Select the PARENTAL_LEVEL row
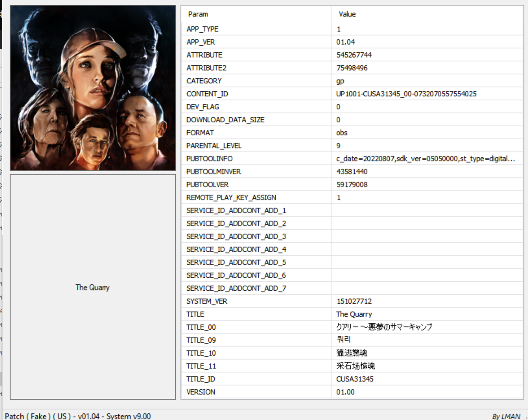Viewport: 528px width, 420px height. (x=214, y=146)
